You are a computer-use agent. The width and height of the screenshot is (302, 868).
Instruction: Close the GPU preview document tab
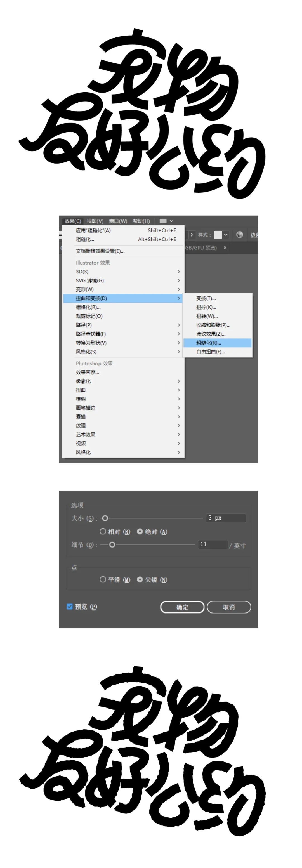click(x=225, y=248)
